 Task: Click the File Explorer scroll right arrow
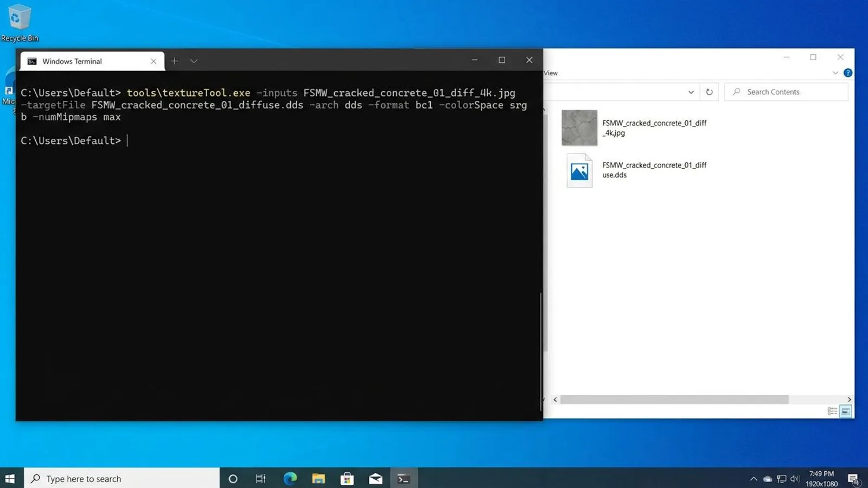click(x=849, y=400)
